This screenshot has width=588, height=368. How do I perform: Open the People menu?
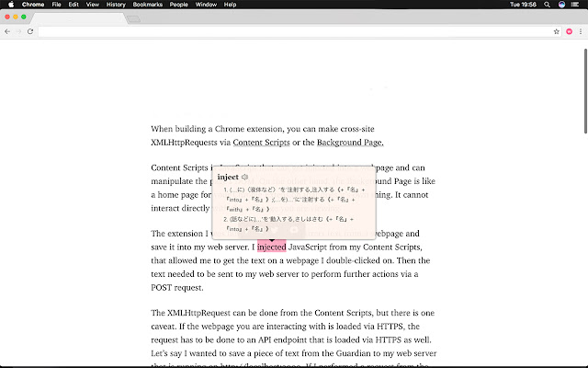(x=179, y=5)
